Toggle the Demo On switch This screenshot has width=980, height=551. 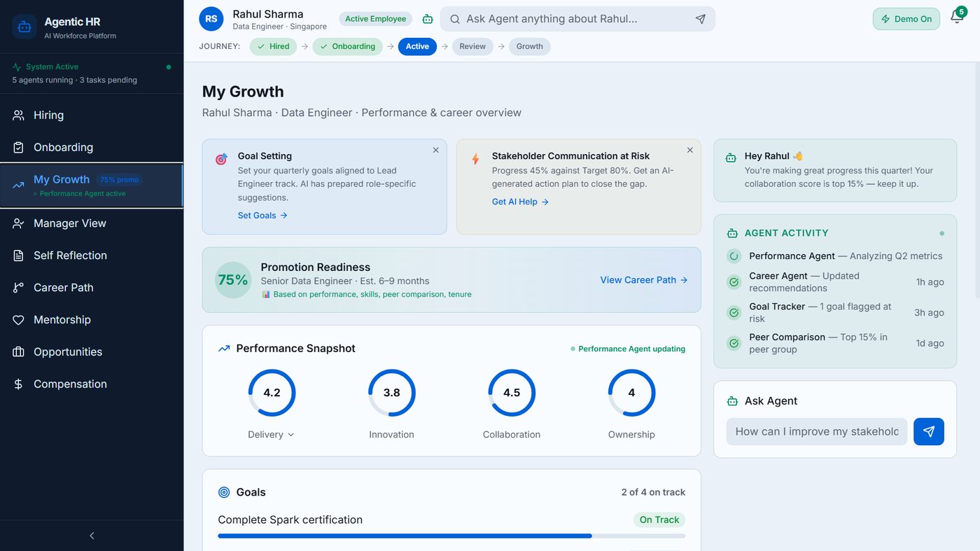point(906,19)
